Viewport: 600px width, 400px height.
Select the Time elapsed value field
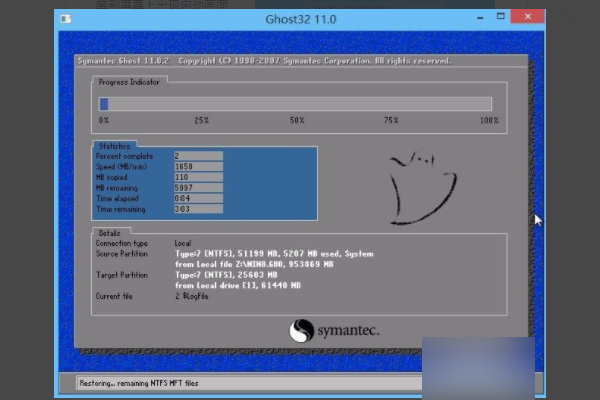[198, 198]
